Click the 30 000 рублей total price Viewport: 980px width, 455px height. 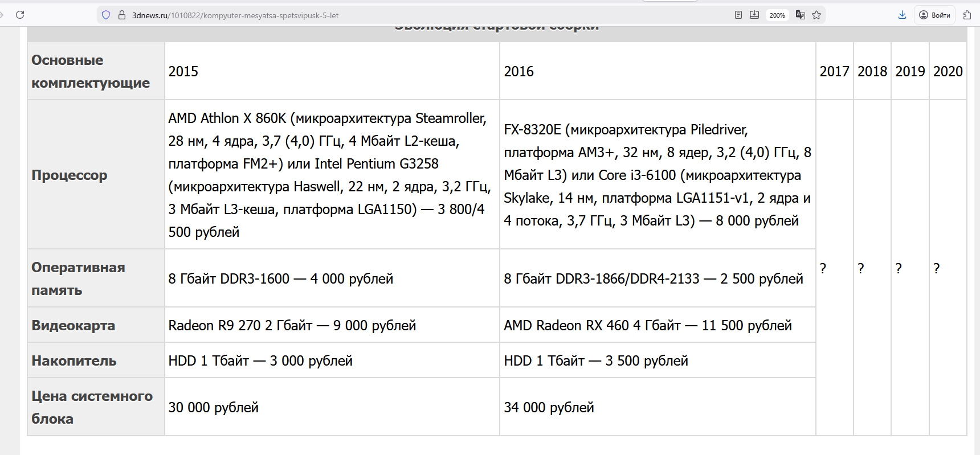pos(214,407)
